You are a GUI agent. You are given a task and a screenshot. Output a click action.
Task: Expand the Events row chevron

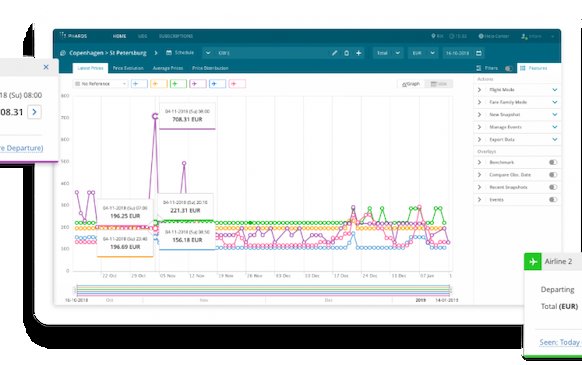(479, 200)
